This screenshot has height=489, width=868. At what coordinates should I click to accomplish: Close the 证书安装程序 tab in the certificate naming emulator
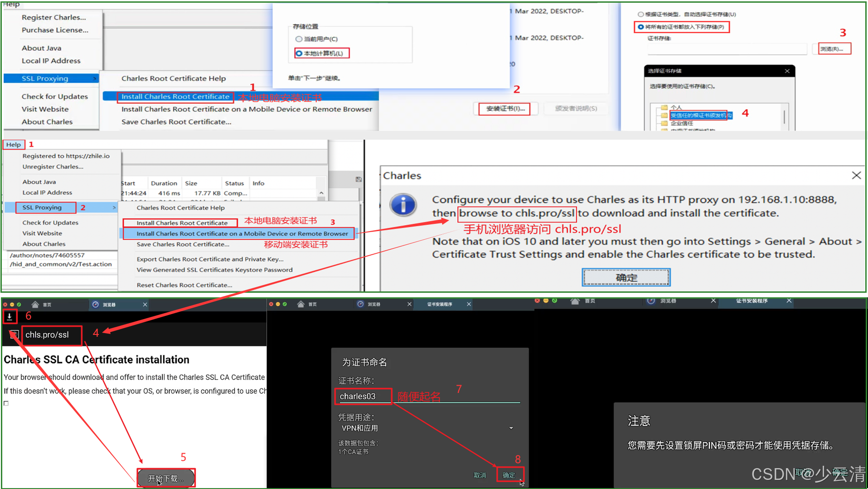[469, 304]
